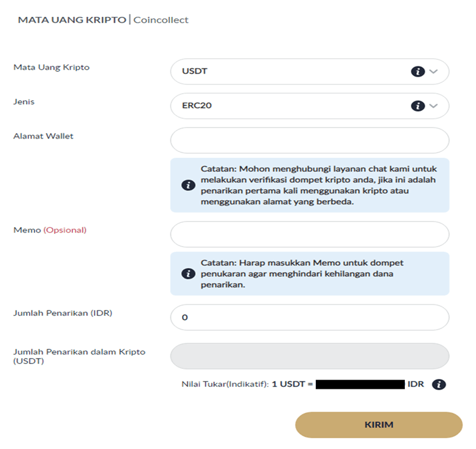Viewport: 476px width, 449px height.
Task: Click the info icon in the ERC20 field
Action: [417, 105]
